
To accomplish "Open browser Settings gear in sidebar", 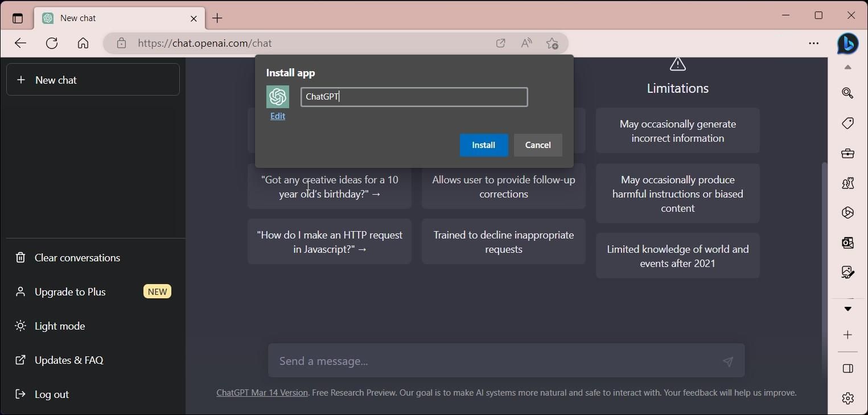I will (848, 398).
